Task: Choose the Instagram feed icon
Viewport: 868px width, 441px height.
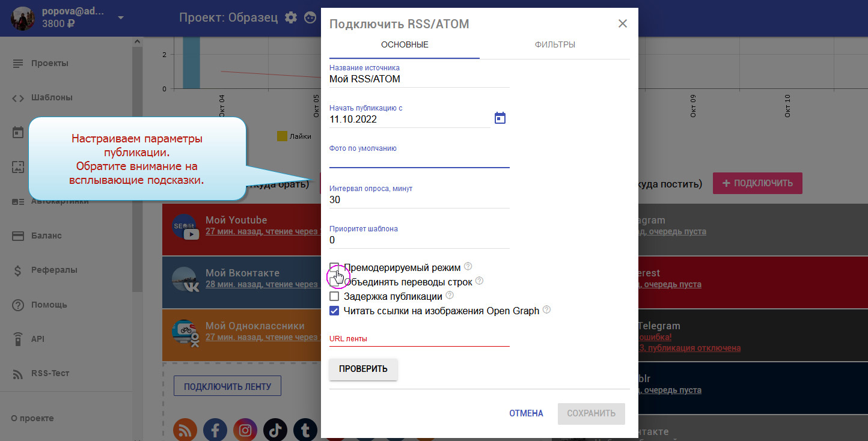Action: tap(245, 430)
